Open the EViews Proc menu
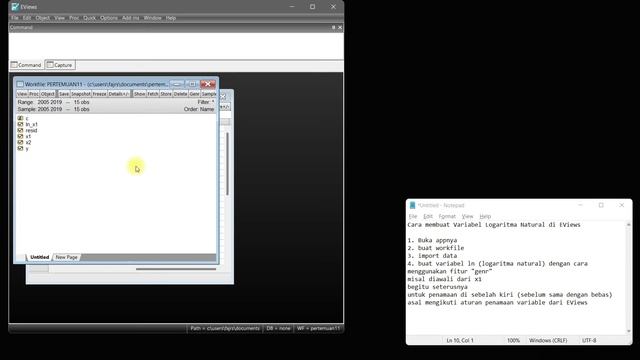This screenshot has height=360, width=640. (x=74, y=18)
